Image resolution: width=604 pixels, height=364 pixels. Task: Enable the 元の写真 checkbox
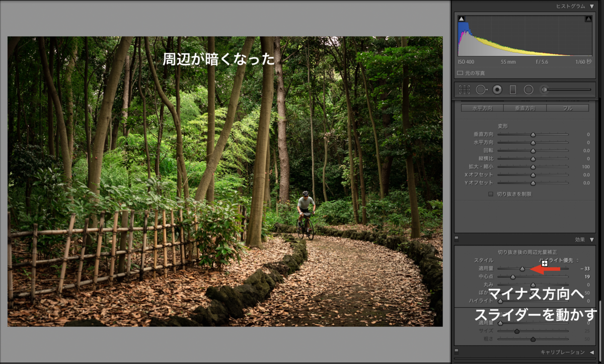(460, 73)
